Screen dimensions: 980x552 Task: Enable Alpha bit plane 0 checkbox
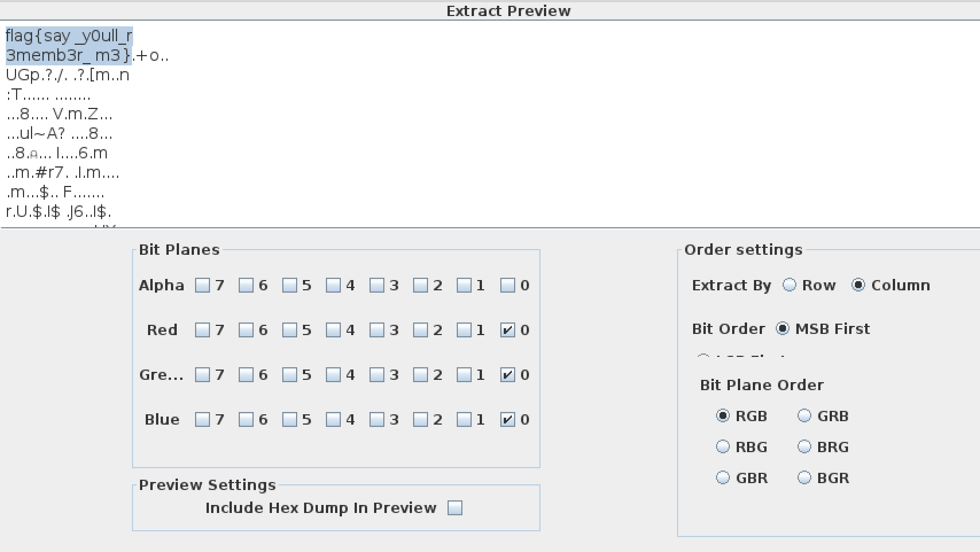click(508, 285)
